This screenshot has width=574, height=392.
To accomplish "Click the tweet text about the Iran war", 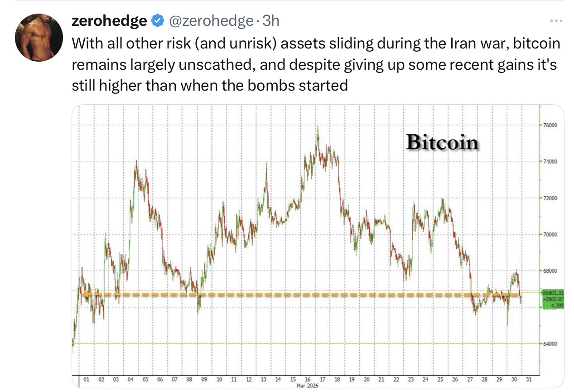I will tap(315, 64).
